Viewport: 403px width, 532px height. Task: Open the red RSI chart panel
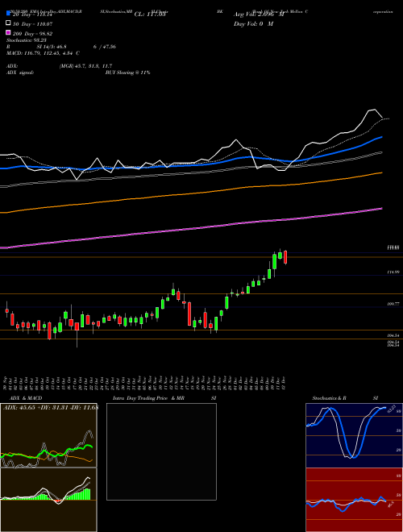[x=354, y=500]
